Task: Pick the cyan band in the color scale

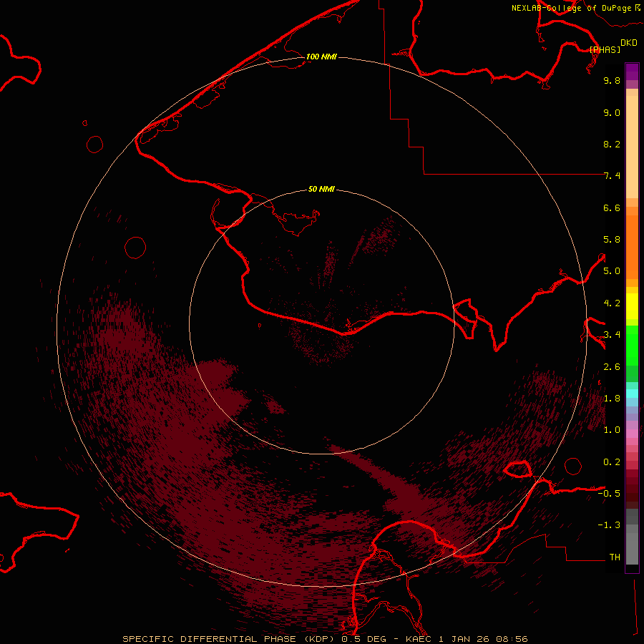Action: [x=632, y=393]
